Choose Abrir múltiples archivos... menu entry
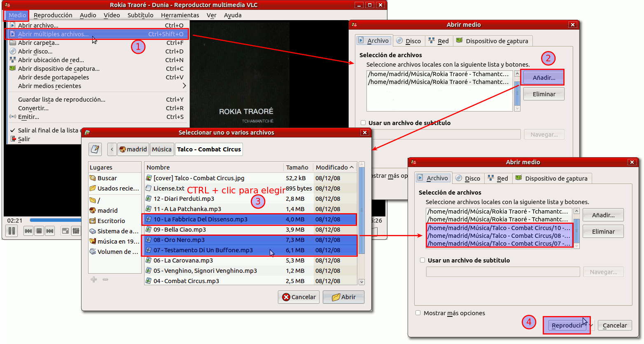This screenshot has width=644, height=344. [98, 34]
